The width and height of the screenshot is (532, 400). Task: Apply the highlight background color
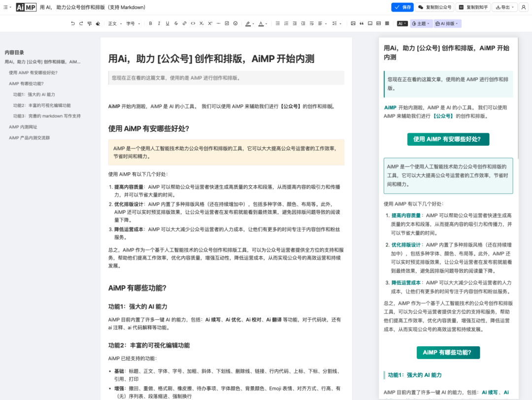248,24
